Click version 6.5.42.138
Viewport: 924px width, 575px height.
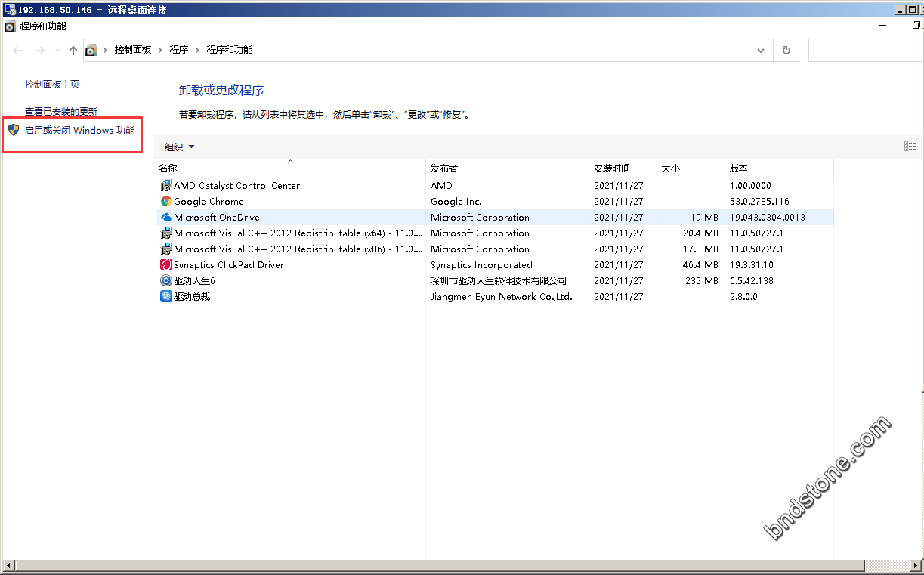752,280
